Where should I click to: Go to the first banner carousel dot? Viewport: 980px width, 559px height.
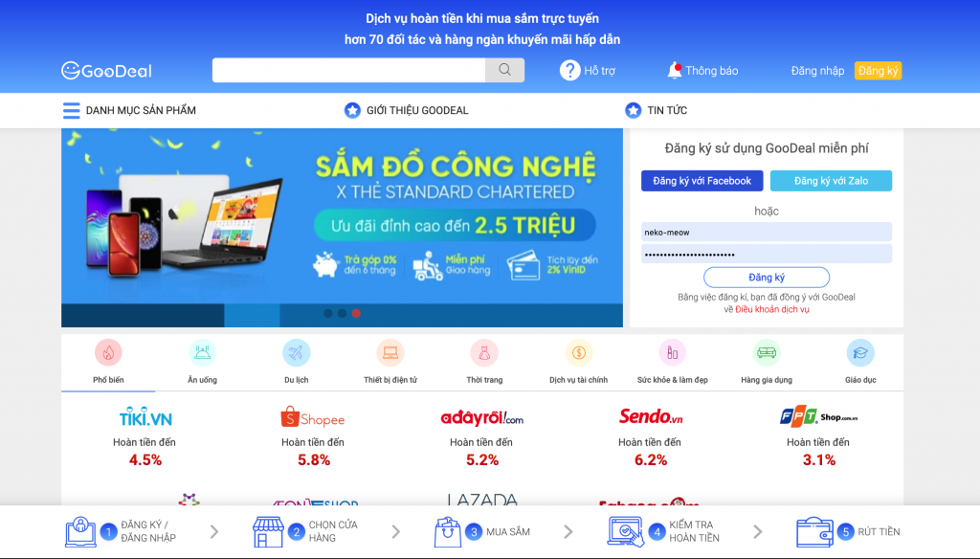(328, 313)
